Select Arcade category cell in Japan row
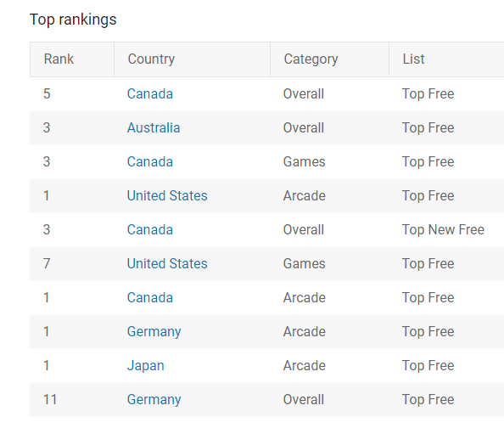This screenshot has height=428, width=504. tap(304, 365)
